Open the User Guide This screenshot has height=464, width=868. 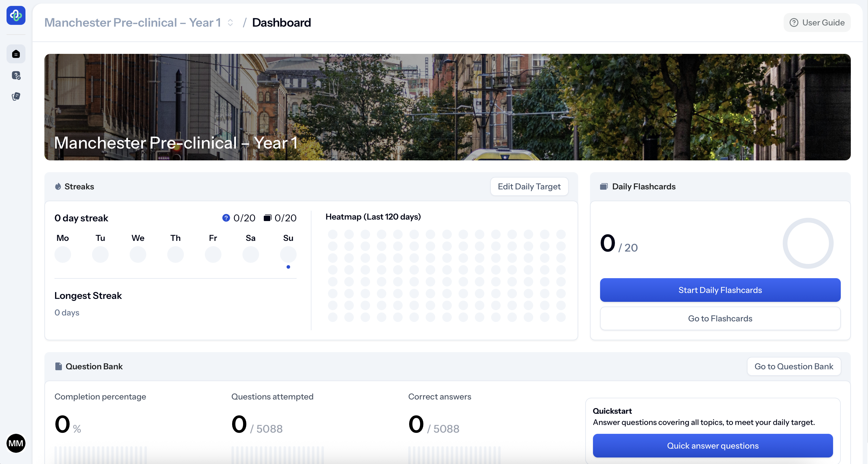pyautogui.click(x=817, y=22)
